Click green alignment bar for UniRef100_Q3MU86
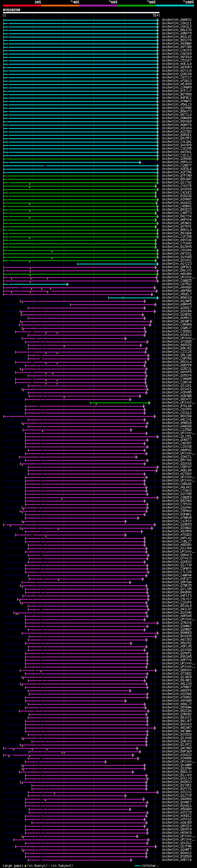Viewport: 197px width, 868px height. (x=81, y=159)
